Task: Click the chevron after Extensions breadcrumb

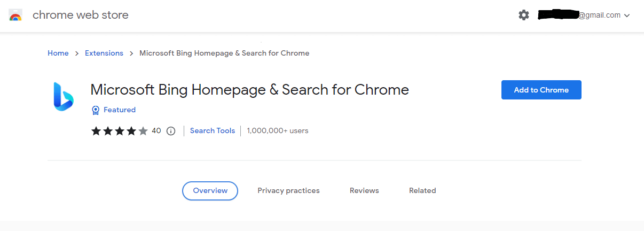Action: [131, 53]
